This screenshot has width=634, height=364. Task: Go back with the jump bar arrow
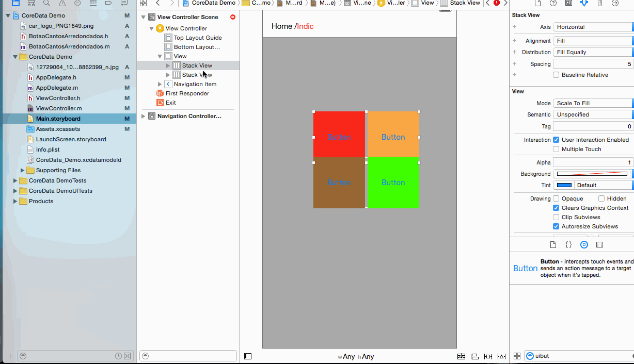(x=158, y=3)
